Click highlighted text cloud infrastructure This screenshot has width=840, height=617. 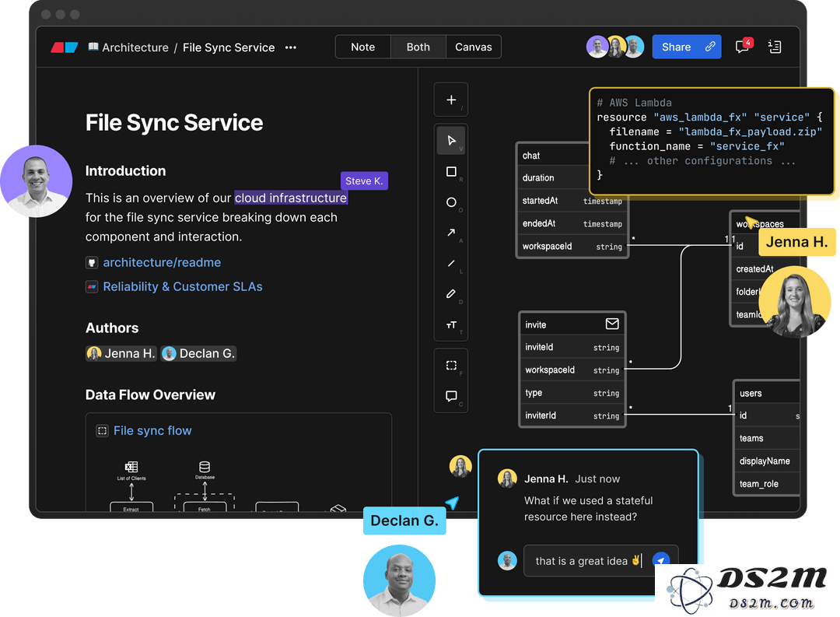pyautogui.click(x=291, y=198)
